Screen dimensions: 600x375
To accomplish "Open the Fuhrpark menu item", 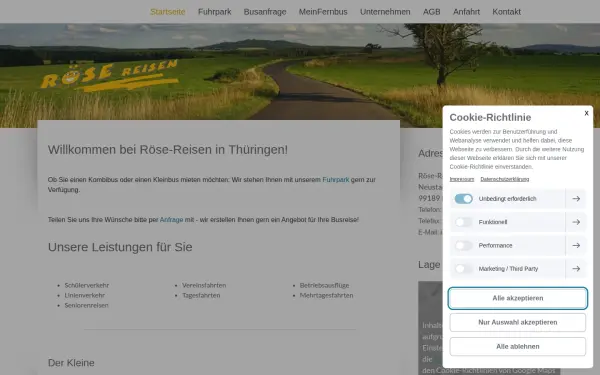I will pyautogui.click(x=214, y=12).
